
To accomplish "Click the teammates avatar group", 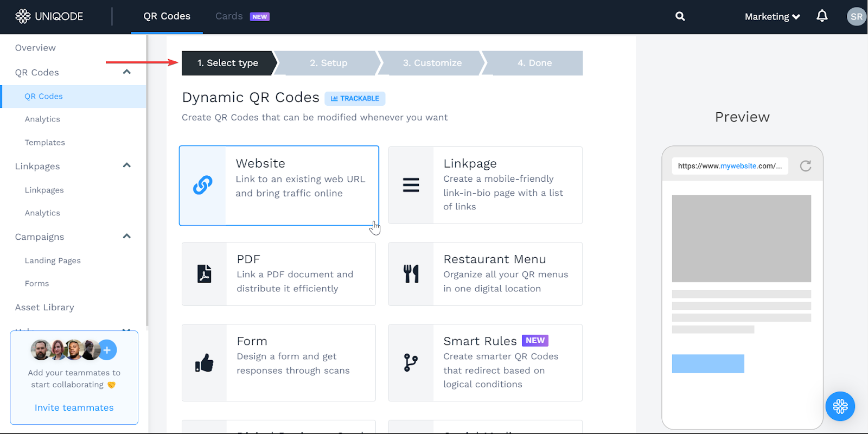I will [73, 350].
